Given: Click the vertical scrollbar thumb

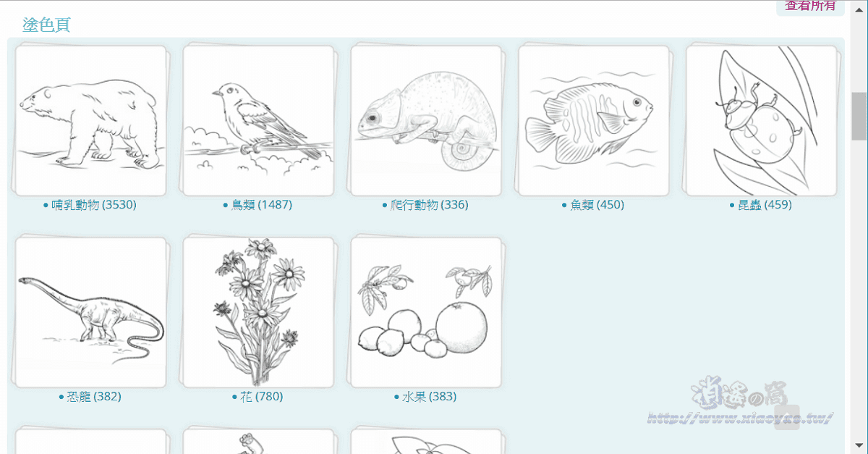Looking at the screenshot, I should [859, 117].
